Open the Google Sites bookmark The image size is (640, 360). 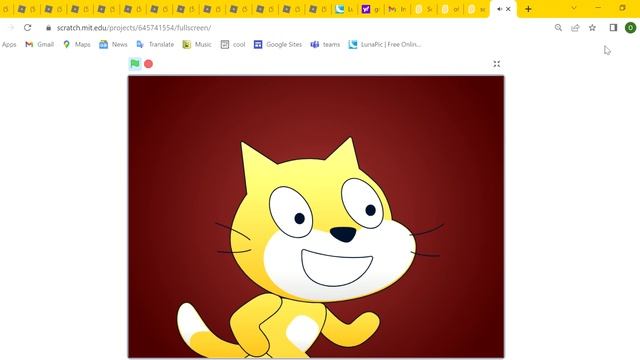[x=278, y=44]
